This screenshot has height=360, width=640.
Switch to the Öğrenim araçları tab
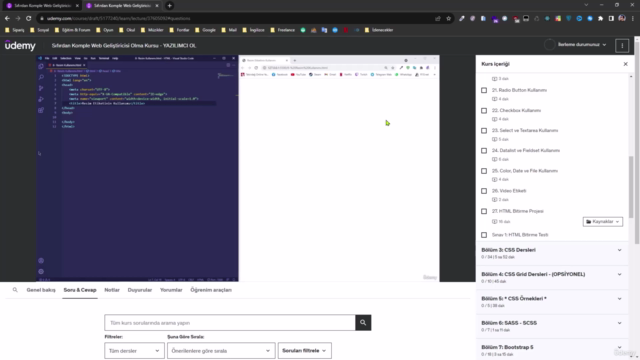[x=211, y=290]
